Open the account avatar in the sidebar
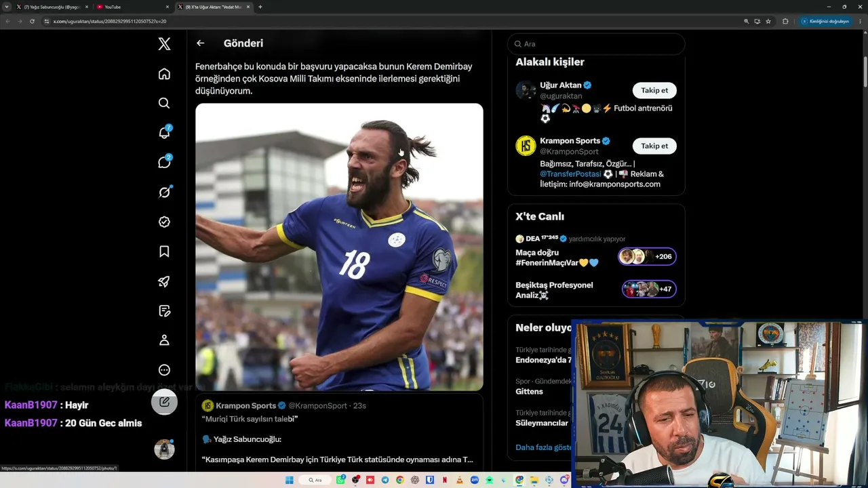This screenshot has height=488, width=868. coord(164,449)
